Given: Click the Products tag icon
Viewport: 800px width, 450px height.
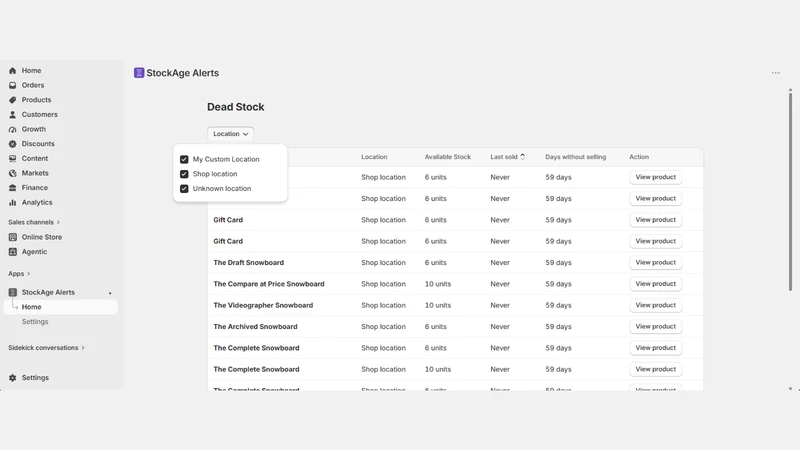Looking at the screenshot, I should pos(13,100).
